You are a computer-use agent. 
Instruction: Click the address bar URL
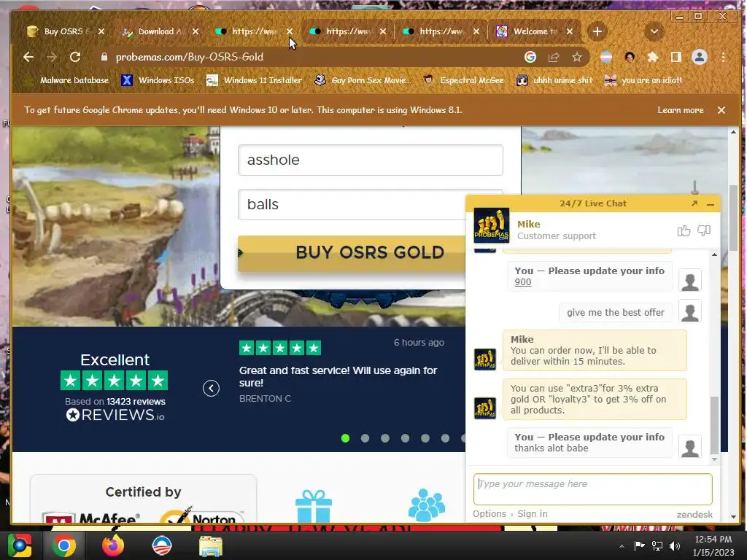[190, 57]
